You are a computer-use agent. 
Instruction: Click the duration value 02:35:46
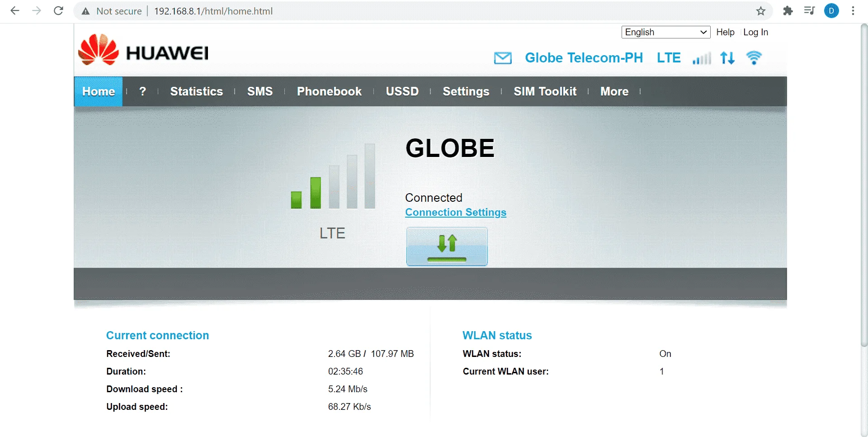point(345,371)
